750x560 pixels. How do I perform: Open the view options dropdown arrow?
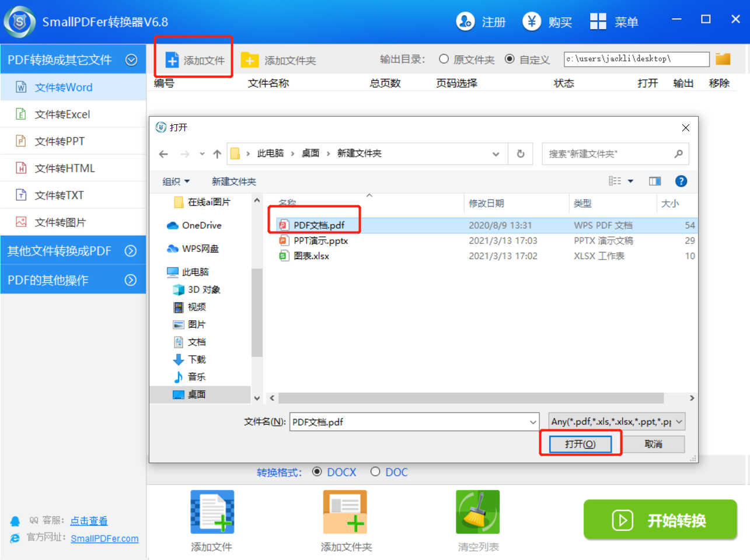click(x=630, y=181)
